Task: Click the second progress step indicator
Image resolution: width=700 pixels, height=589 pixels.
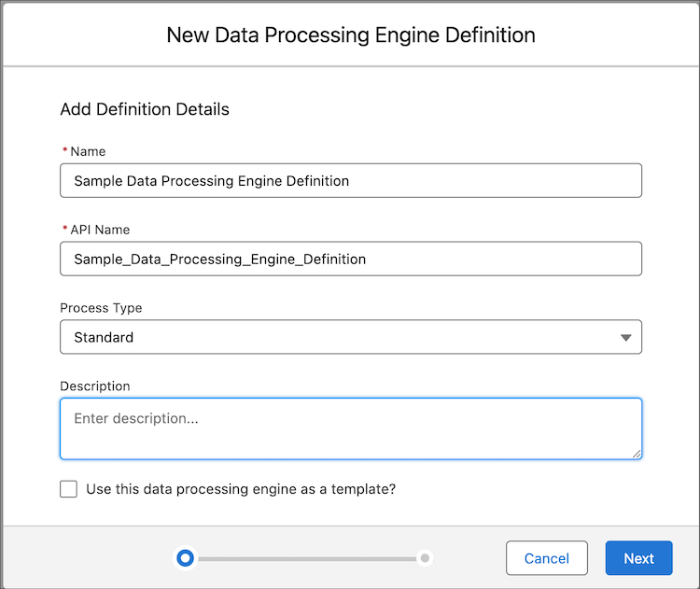Action: click(425, 558)
